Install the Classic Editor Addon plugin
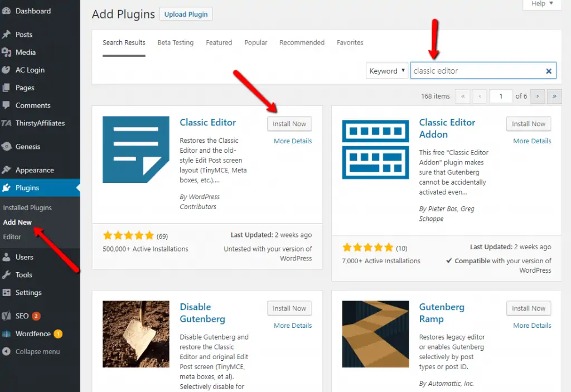This screenshot has height=392, width=571. pyautogui.click(x=529, y=124)
